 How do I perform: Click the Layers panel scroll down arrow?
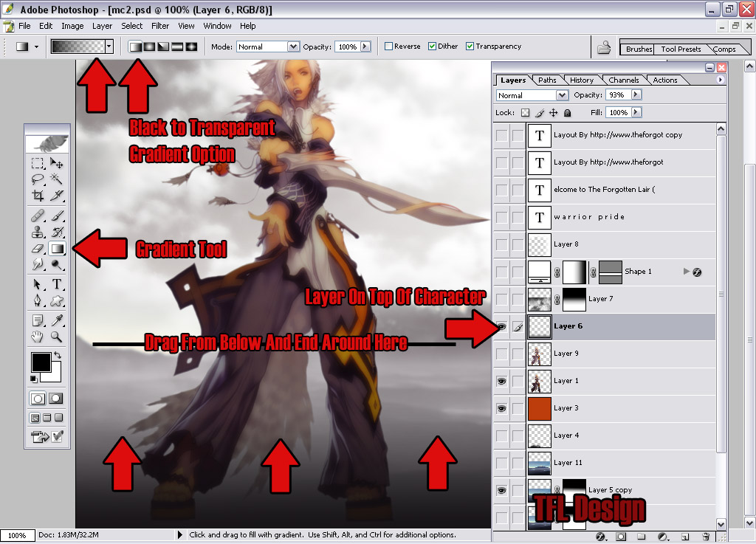click(x=721, y=524)
